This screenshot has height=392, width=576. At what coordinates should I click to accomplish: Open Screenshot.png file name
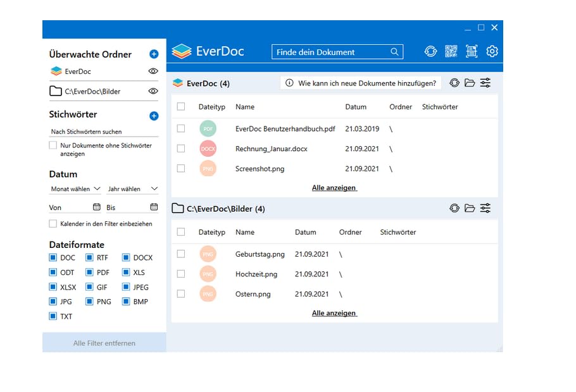(260, 169)
